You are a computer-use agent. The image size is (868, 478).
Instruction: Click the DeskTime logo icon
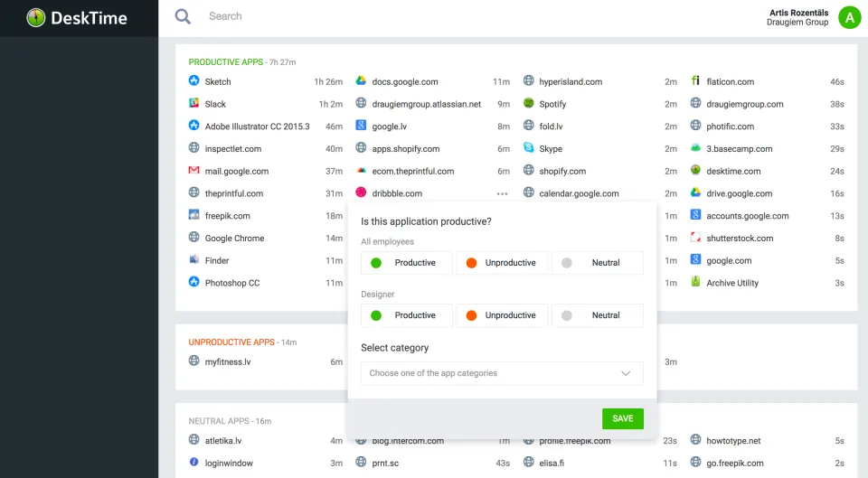(36, 18)
